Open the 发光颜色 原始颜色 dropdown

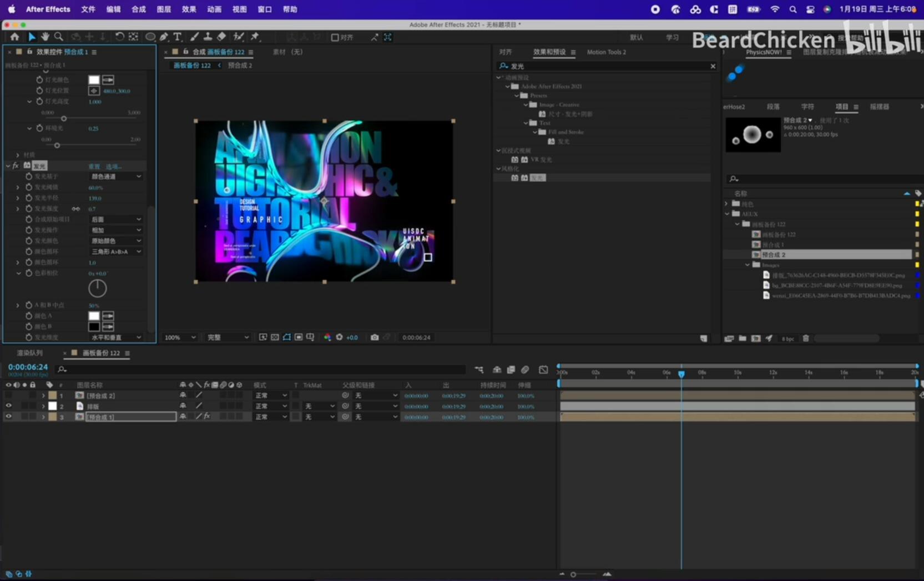tap(115, 241)
